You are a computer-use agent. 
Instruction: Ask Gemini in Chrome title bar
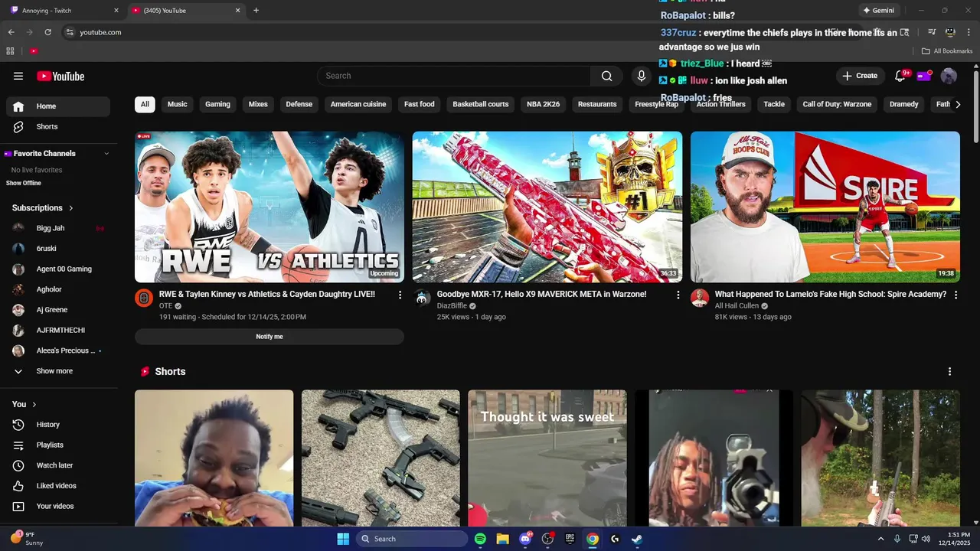878,11
